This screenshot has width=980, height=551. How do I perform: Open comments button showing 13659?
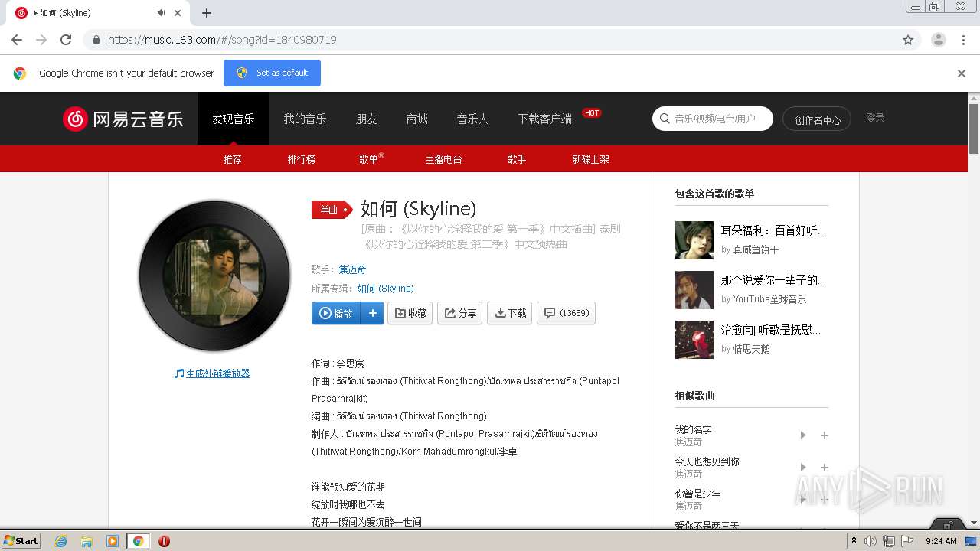[x=567, y=313]
